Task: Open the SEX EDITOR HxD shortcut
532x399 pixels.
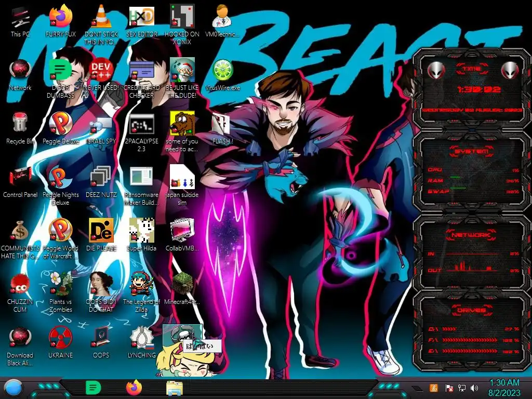Action: 141,21
